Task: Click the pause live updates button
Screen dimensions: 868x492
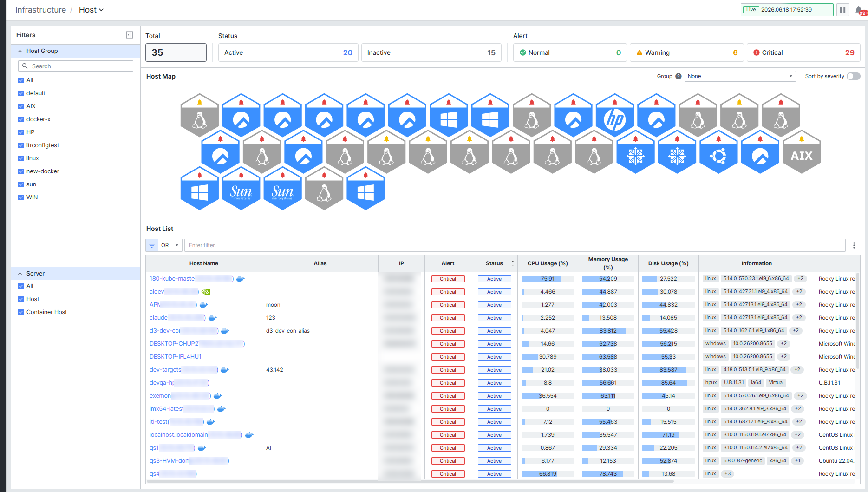Action: [x=842, y=10]
